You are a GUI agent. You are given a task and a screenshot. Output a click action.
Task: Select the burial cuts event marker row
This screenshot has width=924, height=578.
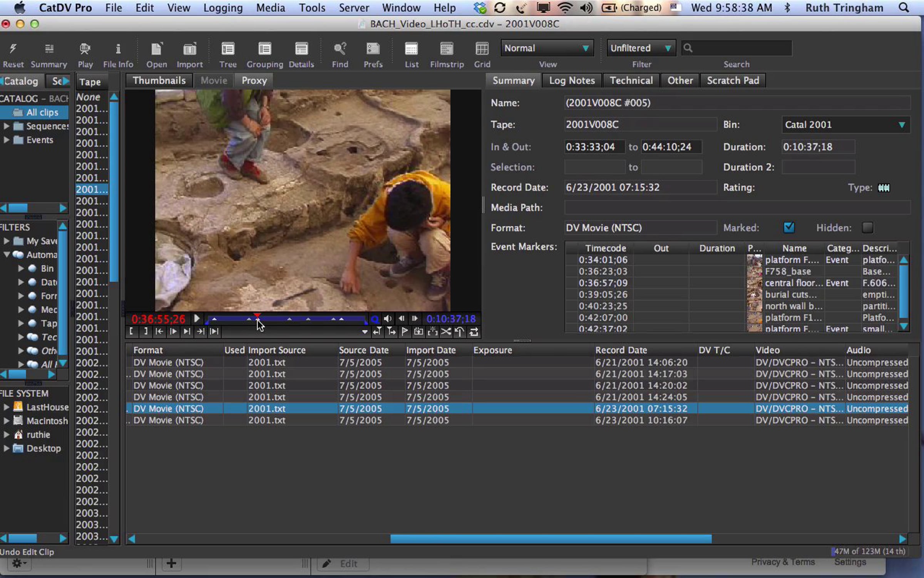[790, 294]
